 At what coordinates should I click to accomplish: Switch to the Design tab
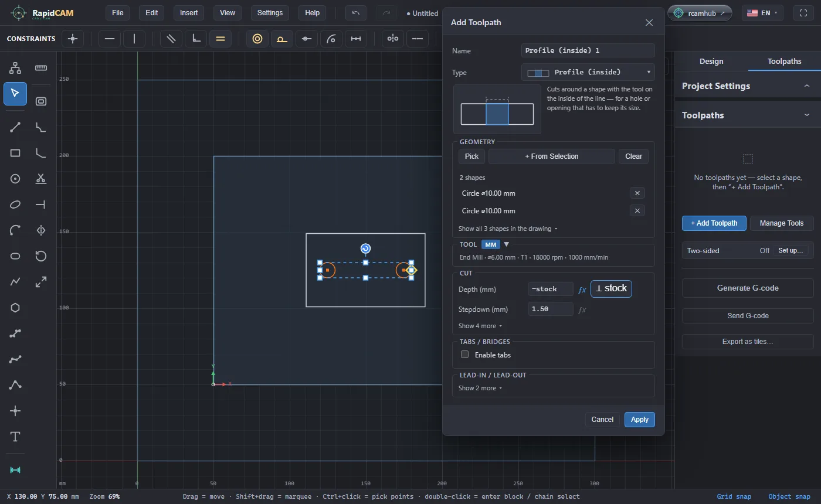click(711, 61)
